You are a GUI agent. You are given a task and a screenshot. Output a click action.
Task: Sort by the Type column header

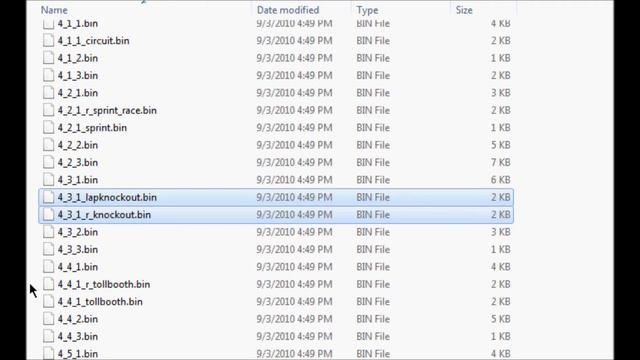pos(367,10)
